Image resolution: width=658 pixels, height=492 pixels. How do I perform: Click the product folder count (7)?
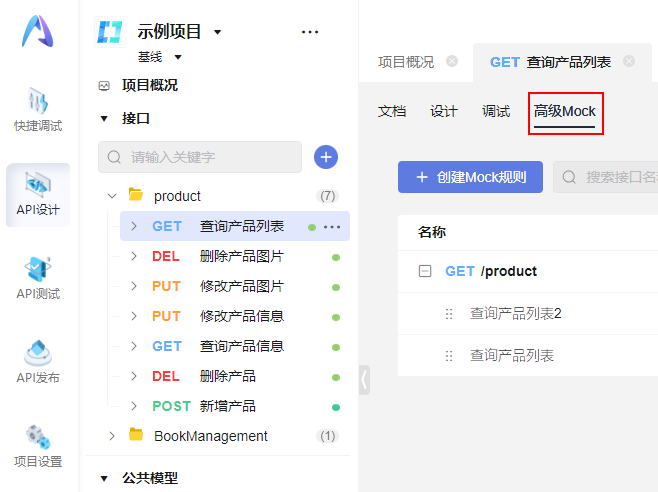327,196
